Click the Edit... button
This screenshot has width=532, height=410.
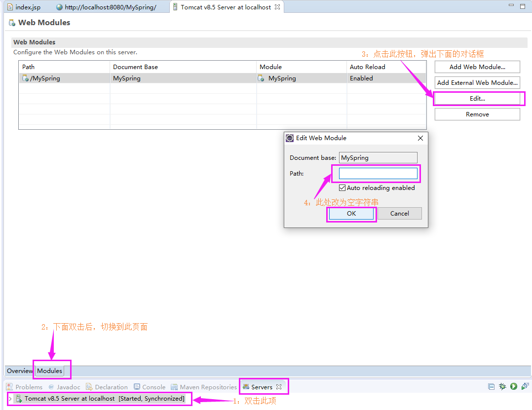click(x=477, y=99)
